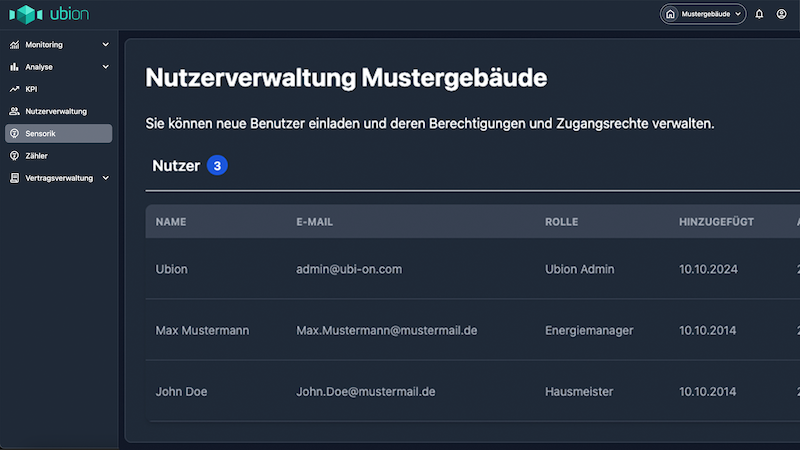
Task: Expand the Monitoring submenu chevron
Action: tap(105, 45)
